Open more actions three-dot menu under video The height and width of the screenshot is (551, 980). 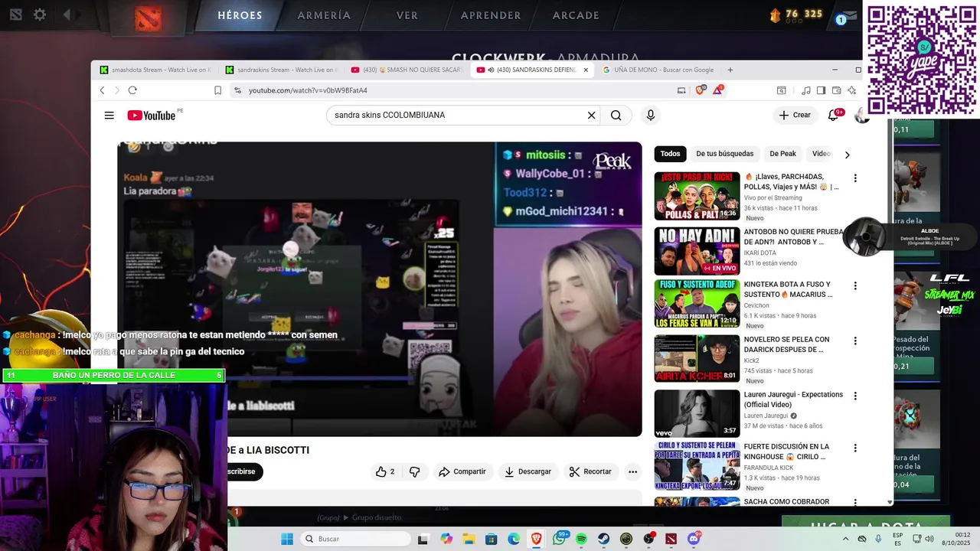pos(632,471)
